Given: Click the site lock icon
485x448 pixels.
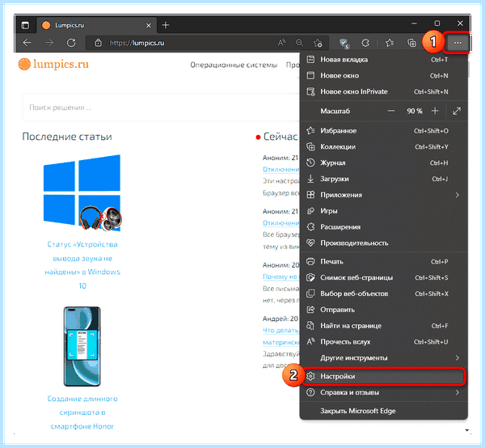Looking at the screenshot, I should (x=98, y=43).
